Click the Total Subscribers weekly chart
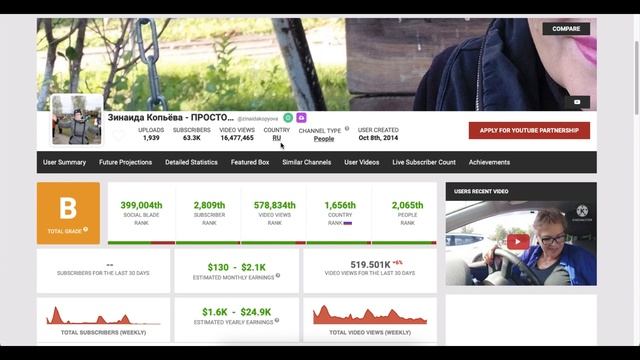Image resolution: width=640 pixels, height=360 pixels. (103, 316)
